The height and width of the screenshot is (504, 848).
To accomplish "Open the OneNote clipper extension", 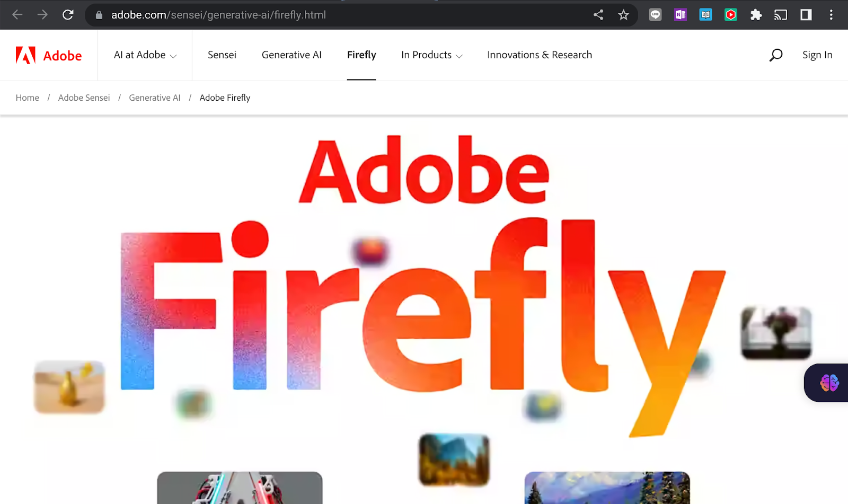I will coord(681,15).
